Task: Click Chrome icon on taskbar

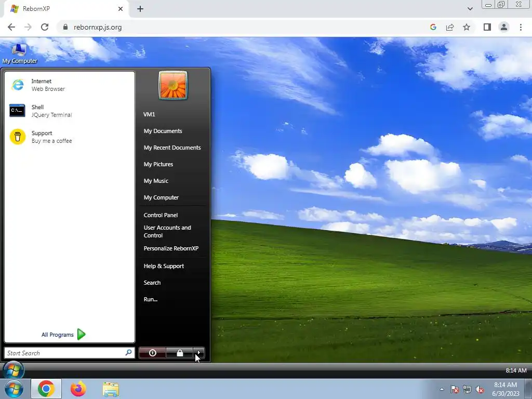Action: pyautogui.click(x=46, y=389)
